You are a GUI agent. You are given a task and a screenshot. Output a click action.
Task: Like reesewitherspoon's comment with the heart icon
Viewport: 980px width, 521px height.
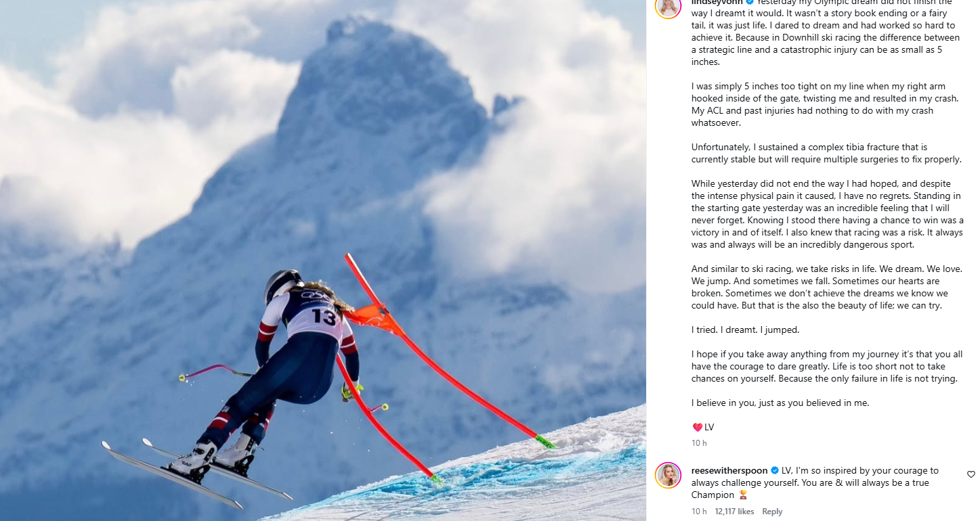[x=971, y=474]
